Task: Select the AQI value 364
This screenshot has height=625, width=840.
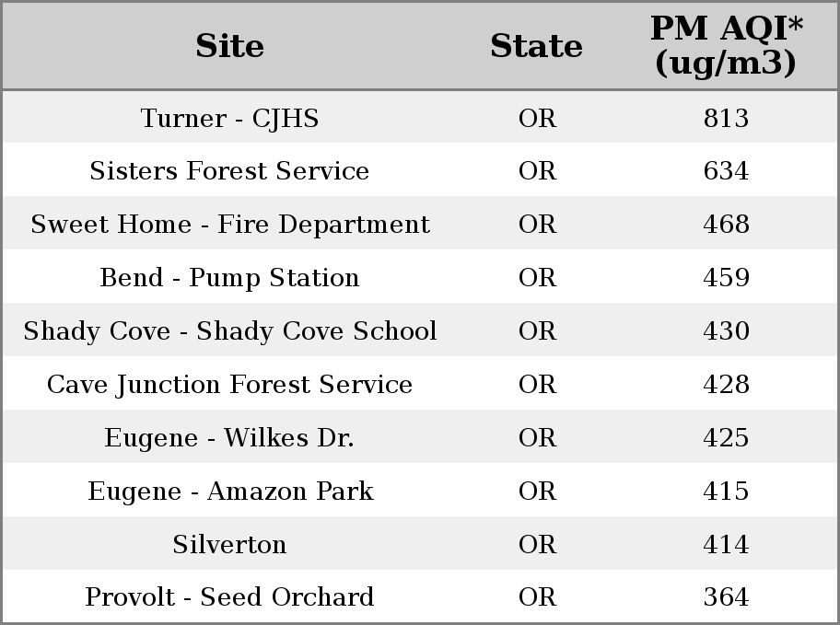Action: click(x=726, y=596)
